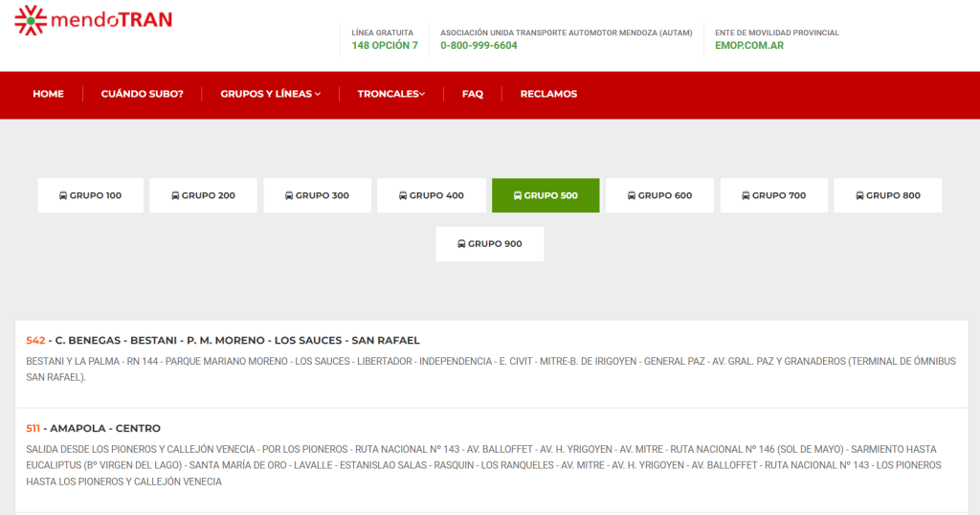Click the bus icon on Grupo 600
The width and height of the screenshot is (980, 515).
click(x=632, y=195)
